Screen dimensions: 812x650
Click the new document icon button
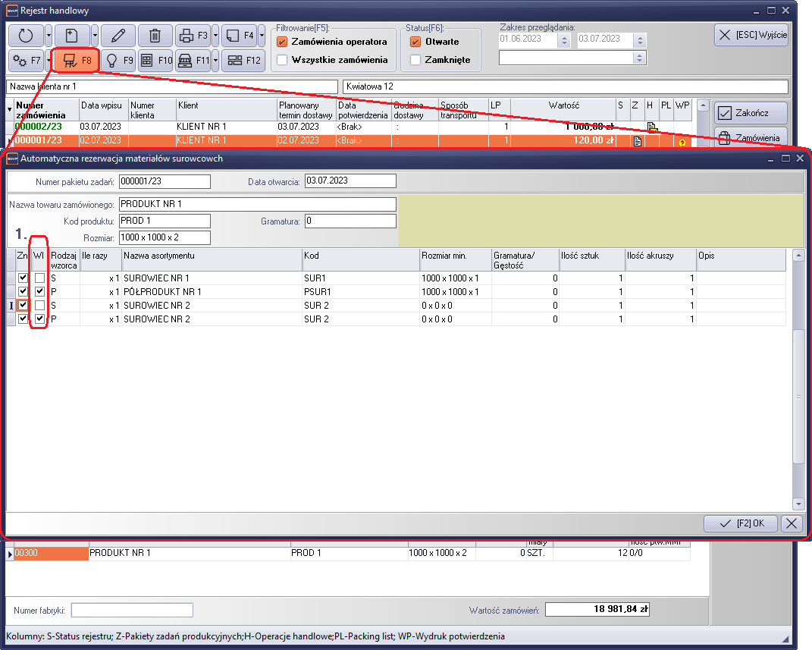[x=71, y=35]
